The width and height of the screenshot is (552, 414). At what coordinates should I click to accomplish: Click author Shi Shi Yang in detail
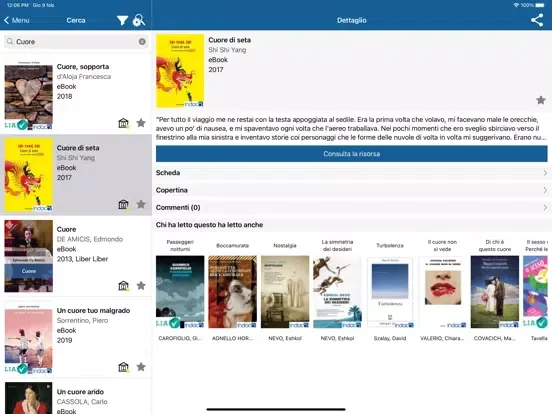coord(227,50)
